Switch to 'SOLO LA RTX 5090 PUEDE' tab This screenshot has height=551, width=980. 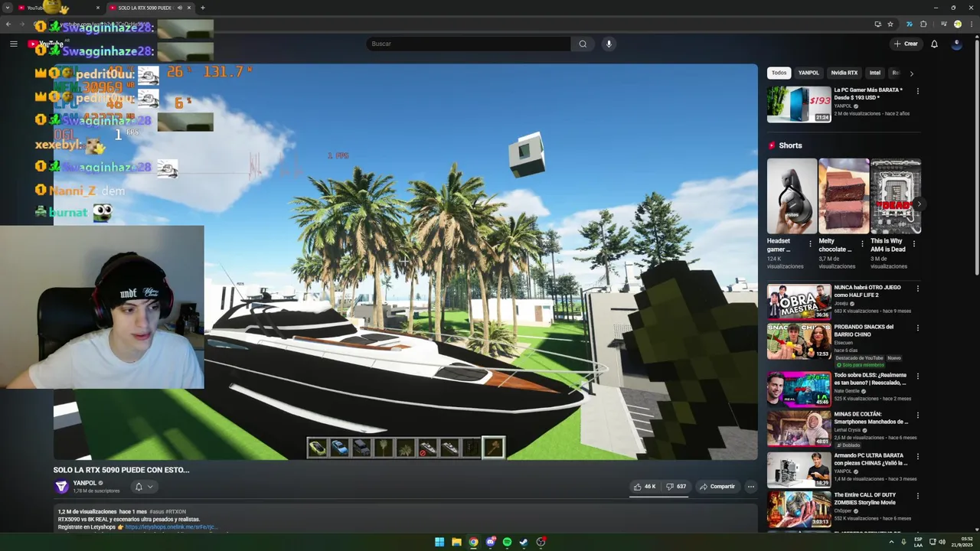pos(150,8)
